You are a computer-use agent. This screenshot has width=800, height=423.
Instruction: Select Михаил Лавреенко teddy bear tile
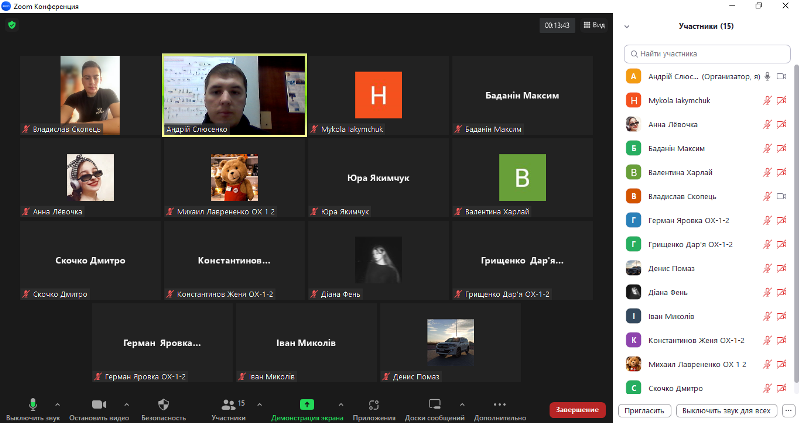235,178
